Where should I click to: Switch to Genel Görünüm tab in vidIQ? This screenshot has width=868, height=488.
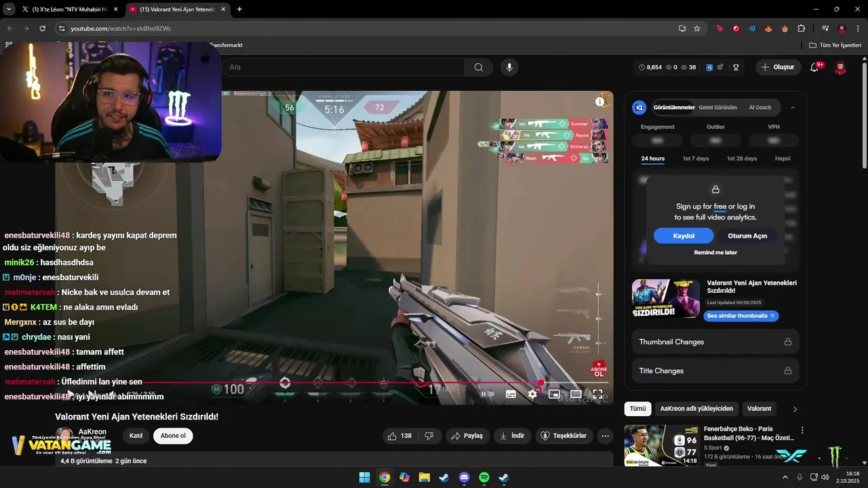coord(717,107)
